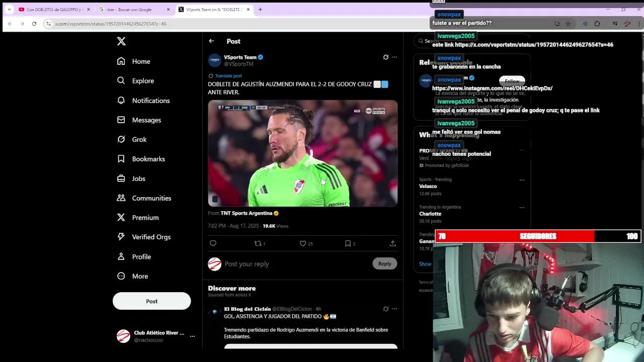644x362 pixels.
Task: Follow VSports Team in Relevant people
Action: 512,81
